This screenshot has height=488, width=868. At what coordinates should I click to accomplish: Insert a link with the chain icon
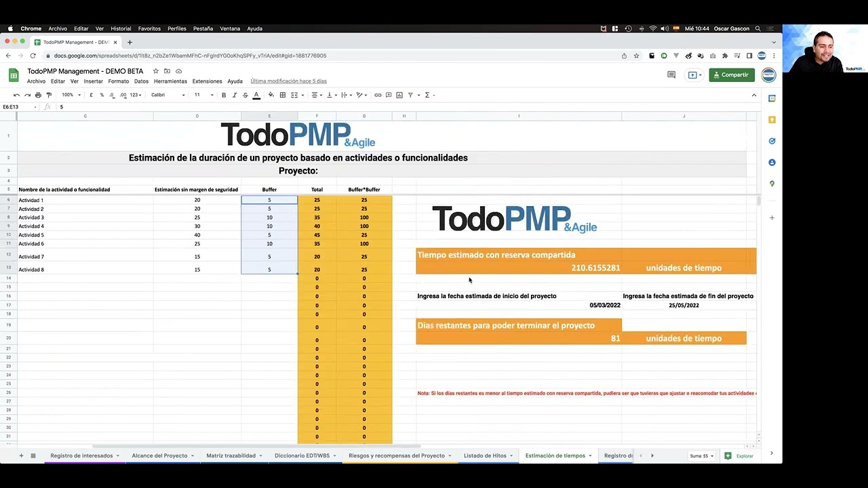click(x=378, y=95)
